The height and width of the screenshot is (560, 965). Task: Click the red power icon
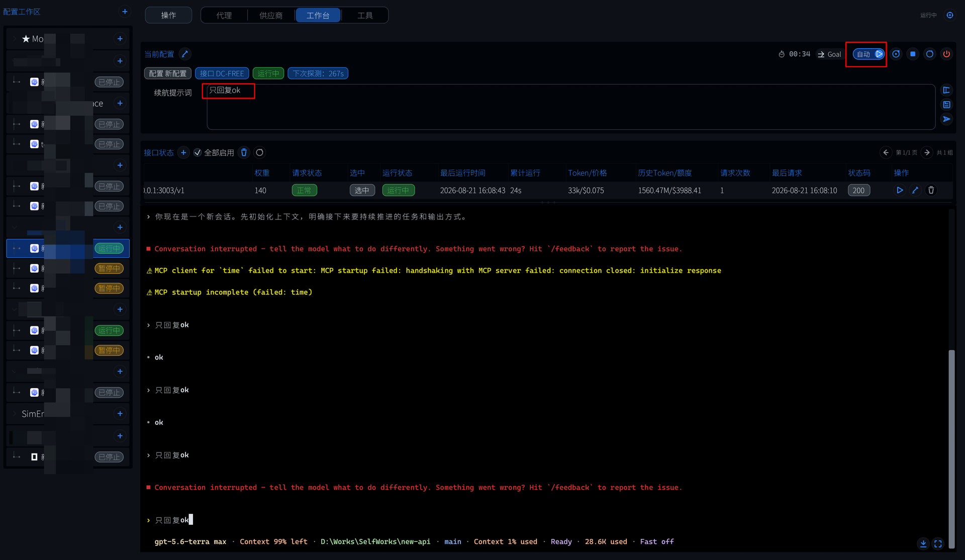tap(946, 54)
